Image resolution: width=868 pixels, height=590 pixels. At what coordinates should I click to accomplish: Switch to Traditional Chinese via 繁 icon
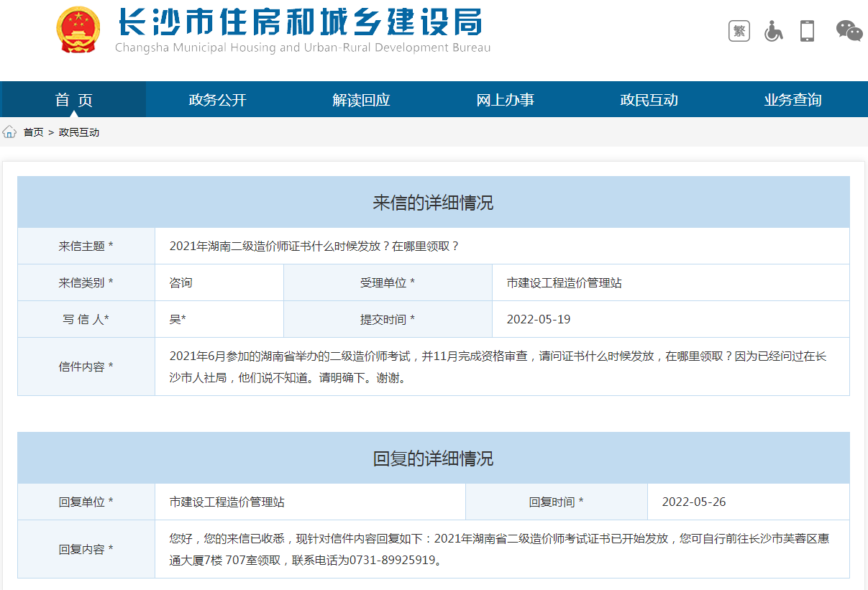point(739,31)
